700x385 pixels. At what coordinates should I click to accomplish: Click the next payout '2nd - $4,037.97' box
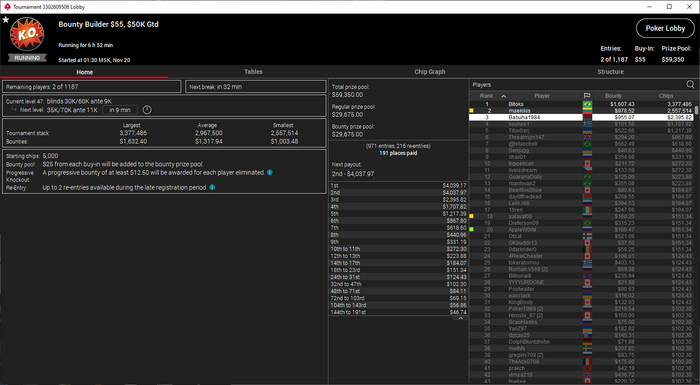pyautogui.click(x=353, y=174)
